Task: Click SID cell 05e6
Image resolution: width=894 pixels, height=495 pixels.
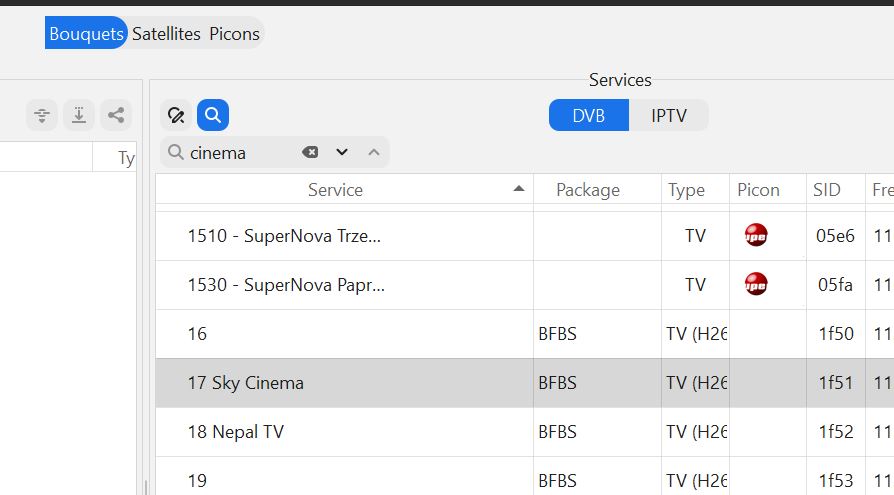Action: point(835,236)
